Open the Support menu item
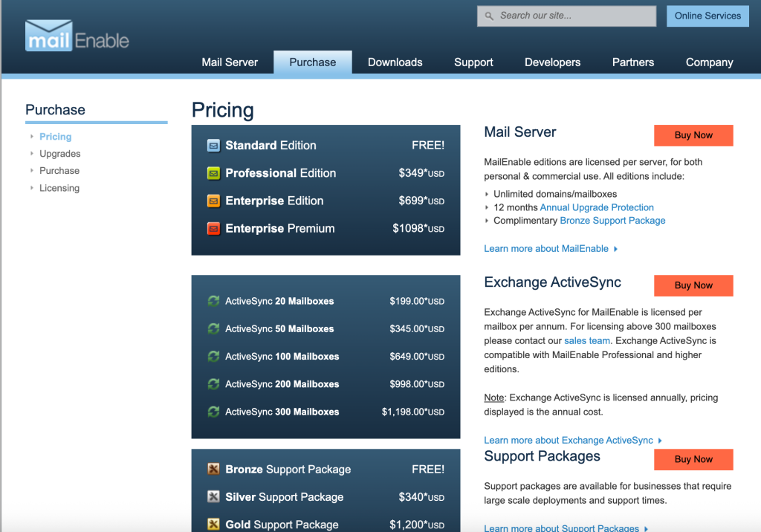Viewport: 761px width, 532px height. [x=473, y=62]
